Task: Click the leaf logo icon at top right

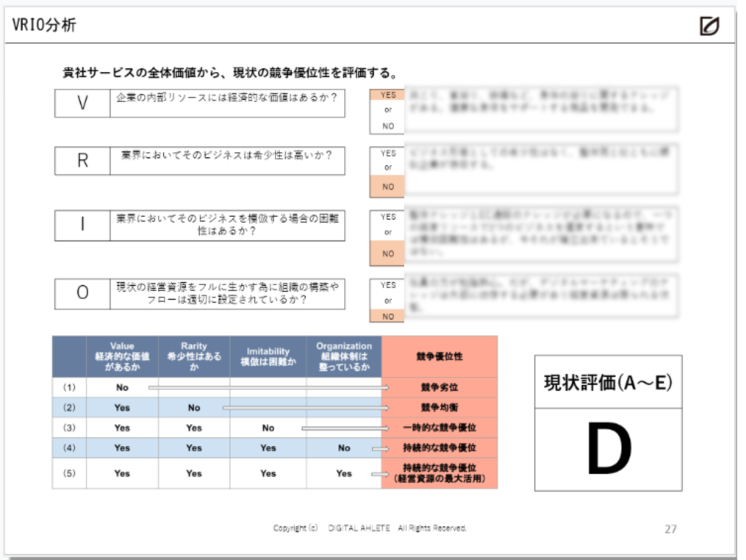Action: [709, 26]
